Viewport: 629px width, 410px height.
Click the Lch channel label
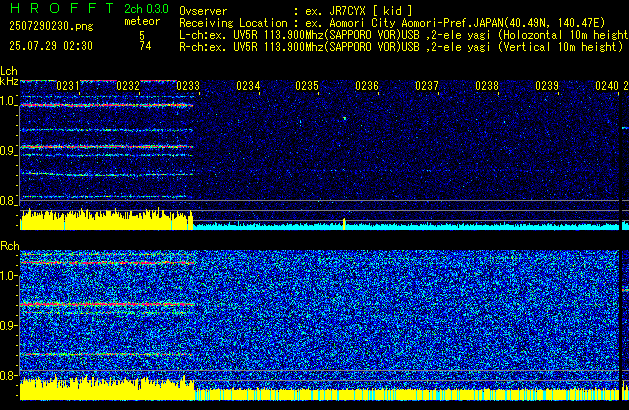click(9, 71)
